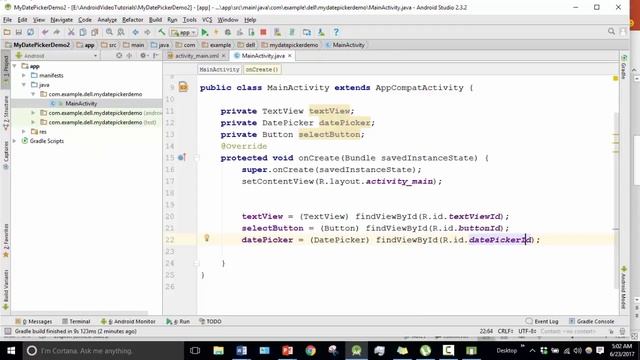Click the scroll from source target icon
This screenshot has width=640, height=360.
(119, 56)
